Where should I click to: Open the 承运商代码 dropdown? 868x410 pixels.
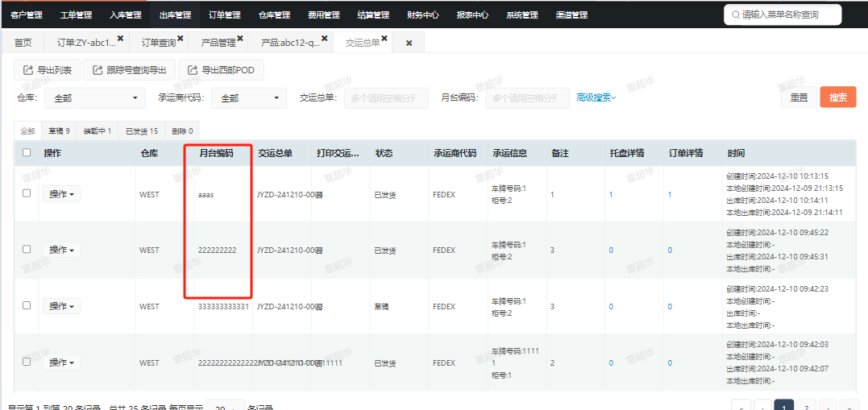pyautogui.click(x=248, y=98)
